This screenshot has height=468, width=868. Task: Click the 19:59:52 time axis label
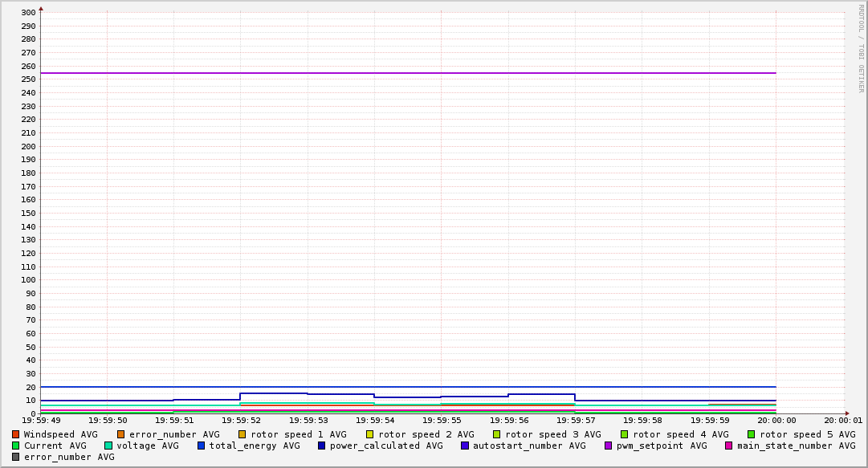[x=241, y=420]
